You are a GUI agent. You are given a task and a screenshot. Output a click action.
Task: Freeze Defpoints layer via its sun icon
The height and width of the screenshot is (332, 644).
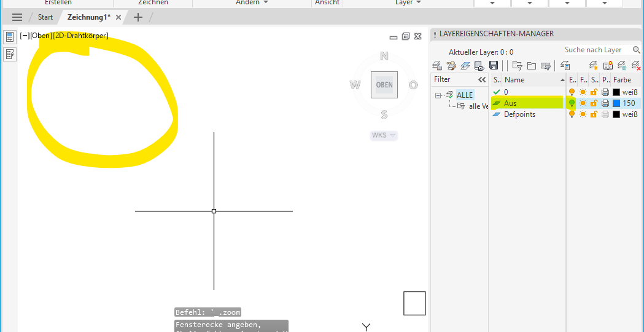583,114
